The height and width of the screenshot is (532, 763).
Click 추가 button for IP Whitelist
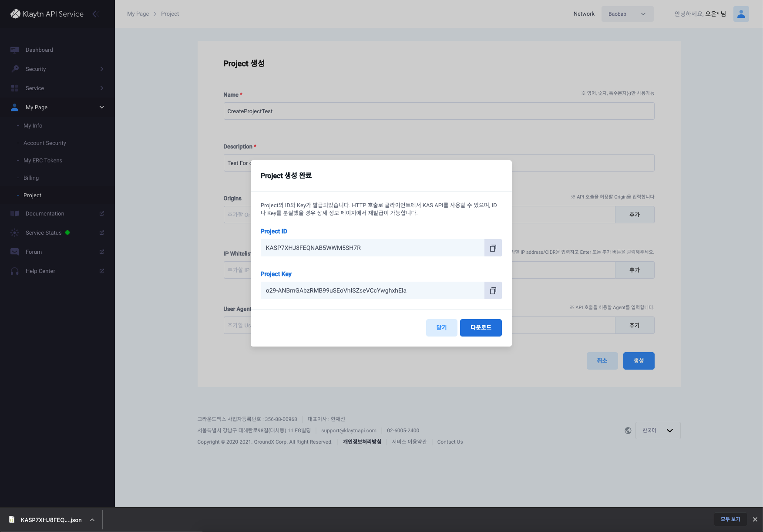pos(635,270)
